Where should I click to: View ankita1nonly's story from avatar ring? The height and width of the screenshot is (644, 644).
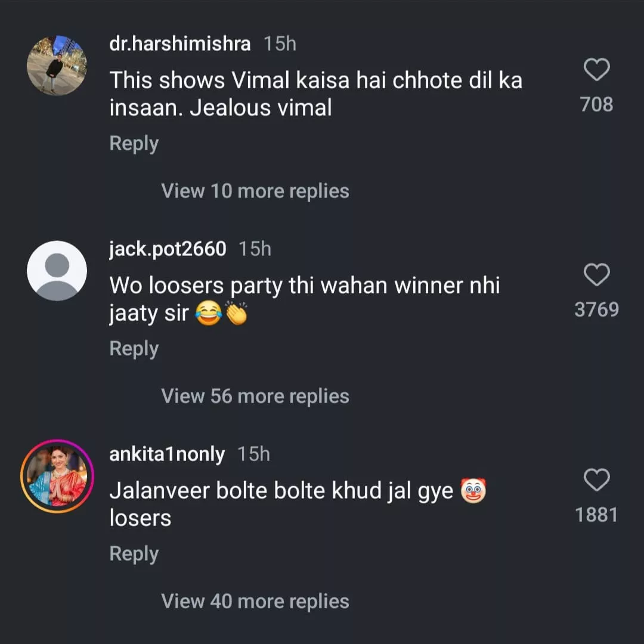point(57,476)
